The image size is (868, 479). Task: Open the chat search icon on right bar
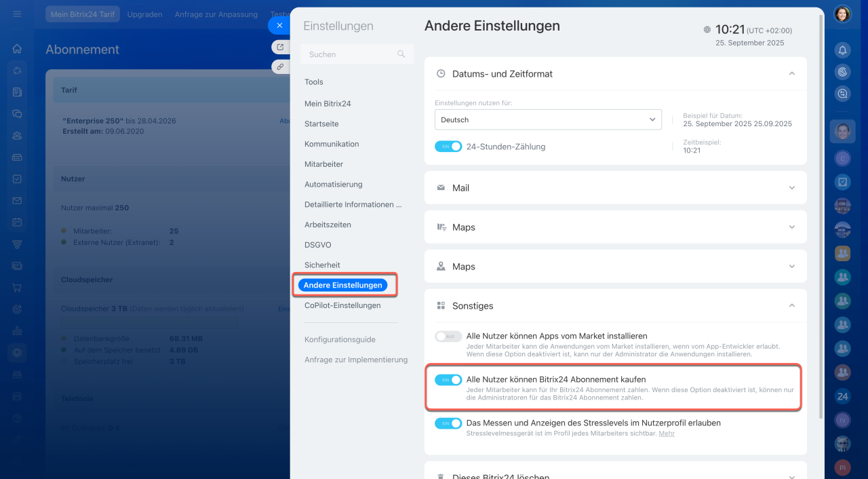point(842,94)
